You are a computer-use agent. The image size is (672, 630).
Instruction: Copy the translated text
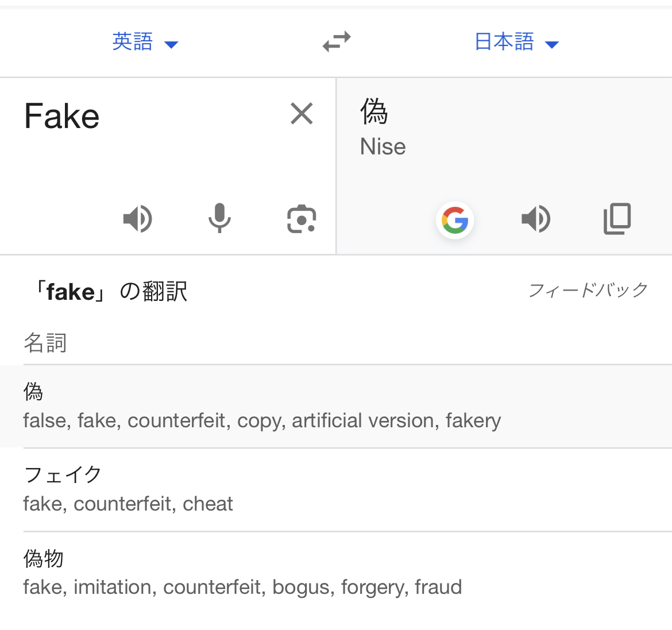[617, 219]
